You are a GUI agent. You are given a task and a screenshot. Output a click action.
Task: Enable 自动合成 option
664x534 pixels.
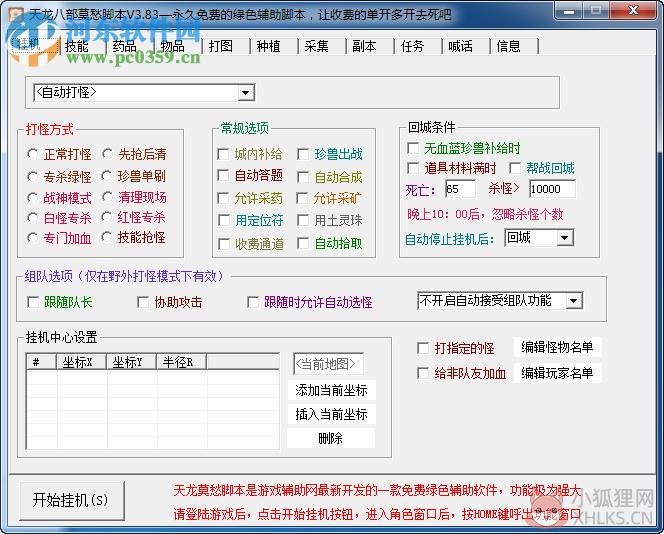click(x=303, y=177)
